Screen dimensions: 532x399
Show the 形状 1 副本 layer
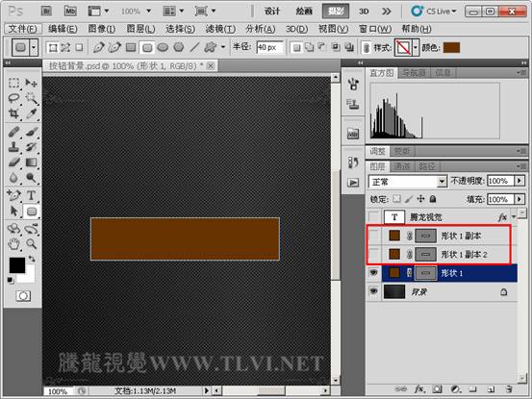[373, 236]
